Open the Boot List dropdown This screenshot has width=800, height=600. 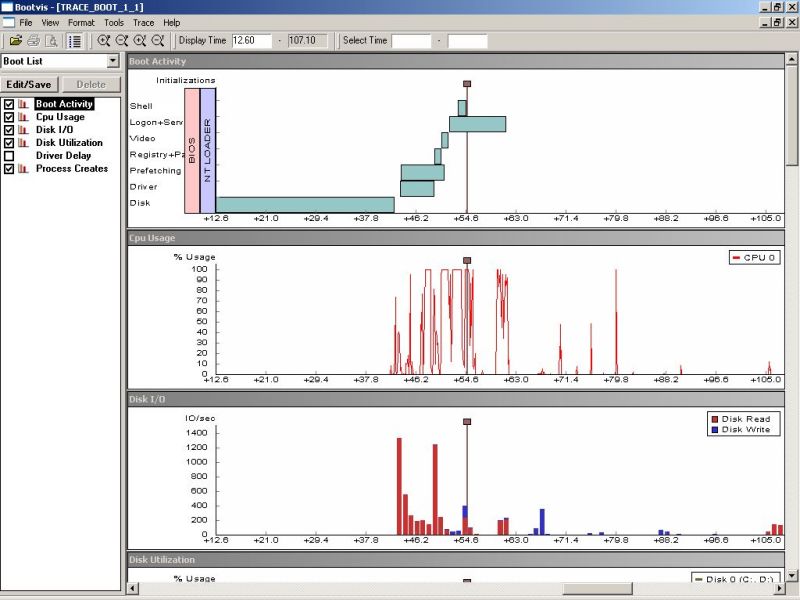(x=113, y=61)
